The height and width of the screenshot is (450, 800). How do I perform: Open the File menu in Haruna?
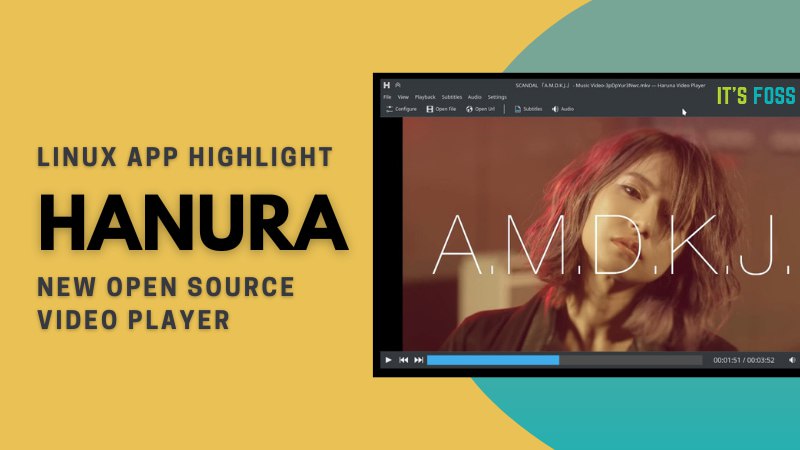pyautogui.click(x=387, y=97)
